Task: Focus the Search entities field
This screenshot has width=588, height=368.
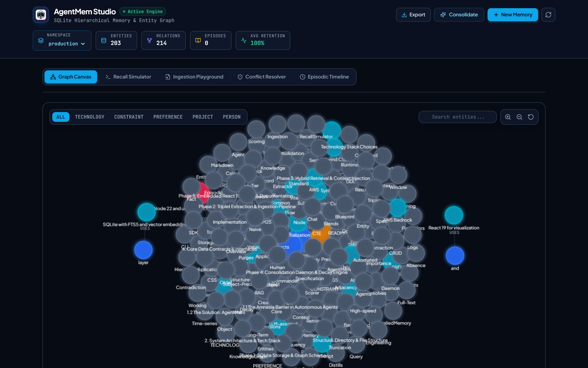Action: pos(458,117)
